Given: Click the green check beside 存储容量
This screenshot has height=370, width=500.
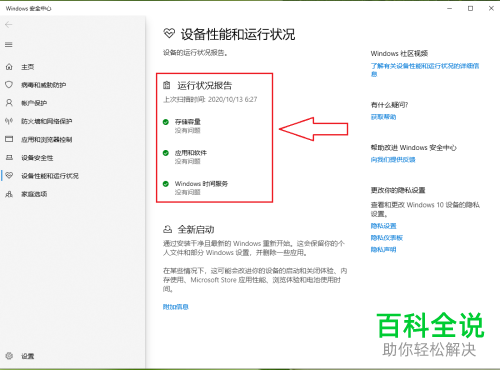Looking at the screenshot, I should [166, 122].
